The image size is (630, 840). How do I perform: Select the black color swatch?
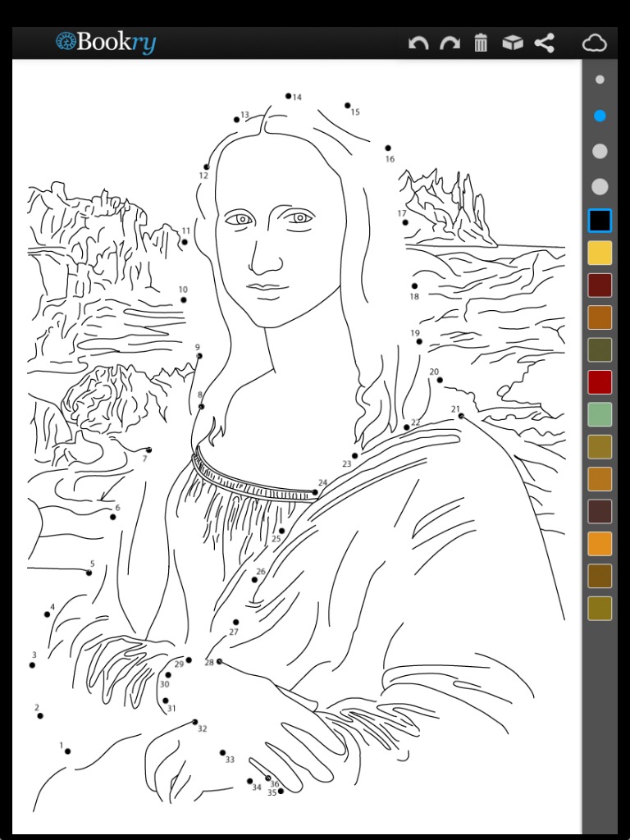600,221
